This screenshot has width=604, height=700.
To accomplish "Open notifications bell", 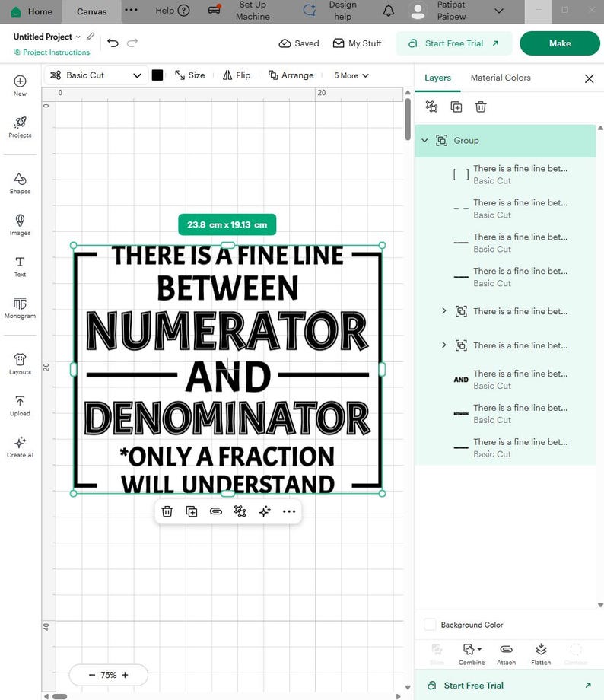I will coord(389,11).
